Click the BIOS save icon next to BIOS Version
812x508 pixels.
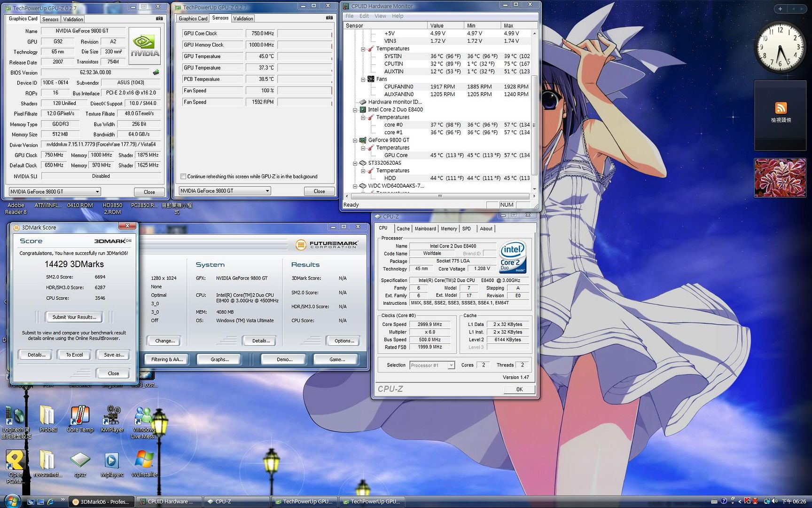(156, 72)
